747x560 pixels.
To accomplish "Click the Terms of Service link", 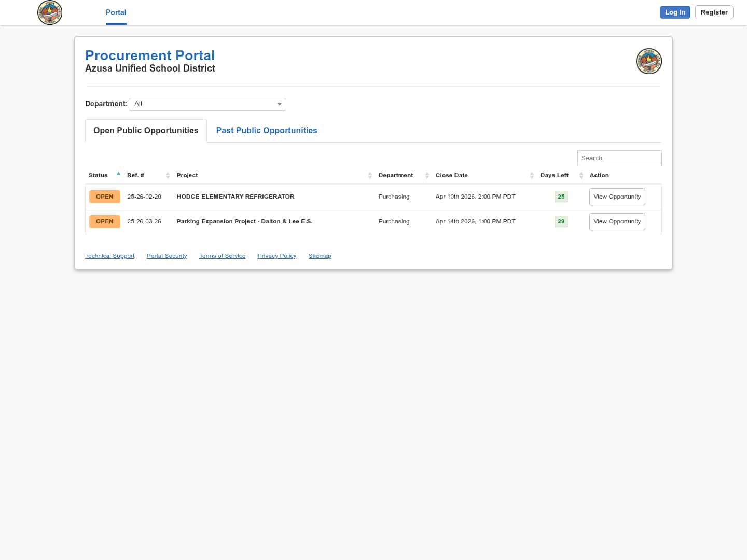I will (222, 255).
